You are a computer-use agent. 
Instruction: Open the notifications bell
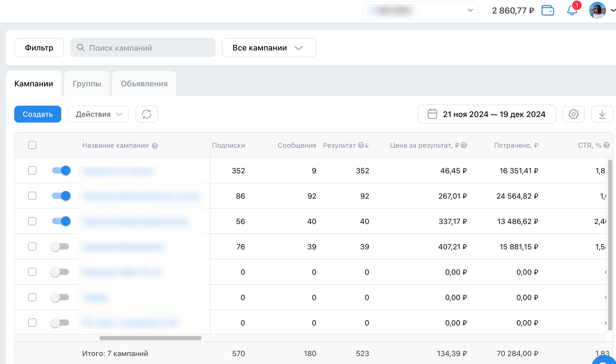pyautogui.click(x=572, y=11)
